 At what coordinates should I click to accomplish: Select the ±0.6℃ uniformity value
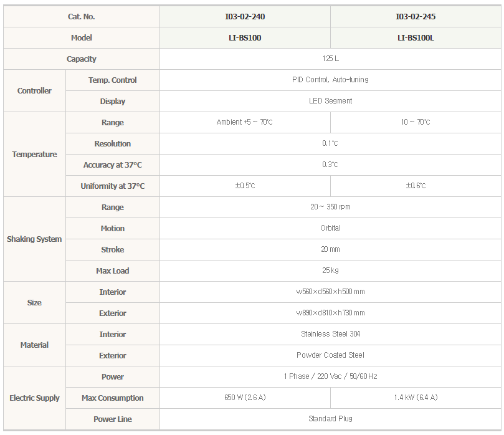[x=416, y=186]
